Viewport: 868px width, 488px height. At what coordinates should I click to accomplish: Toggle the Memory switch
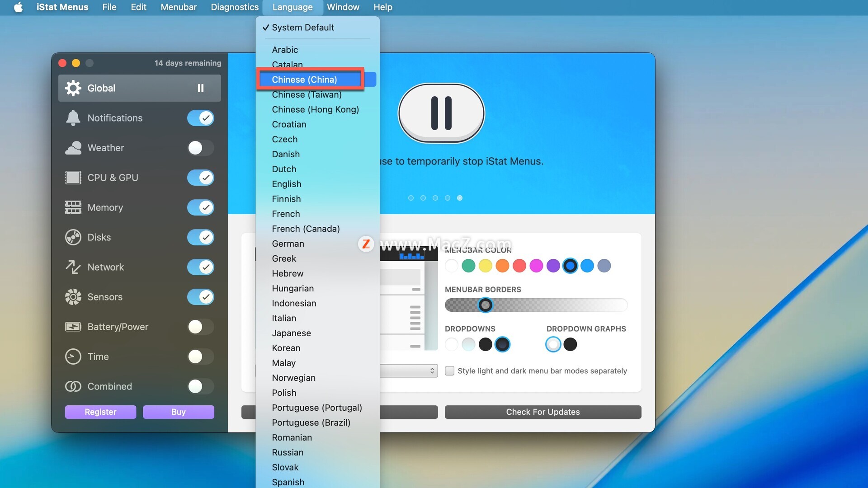coord(201,207)
